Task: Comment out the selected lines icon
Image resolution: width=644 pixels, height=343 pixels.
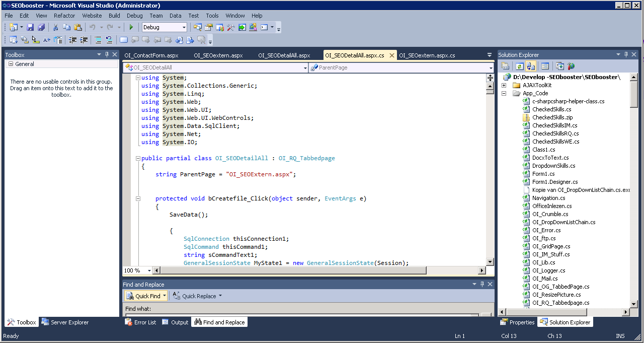Action: [x=98, y=40]
